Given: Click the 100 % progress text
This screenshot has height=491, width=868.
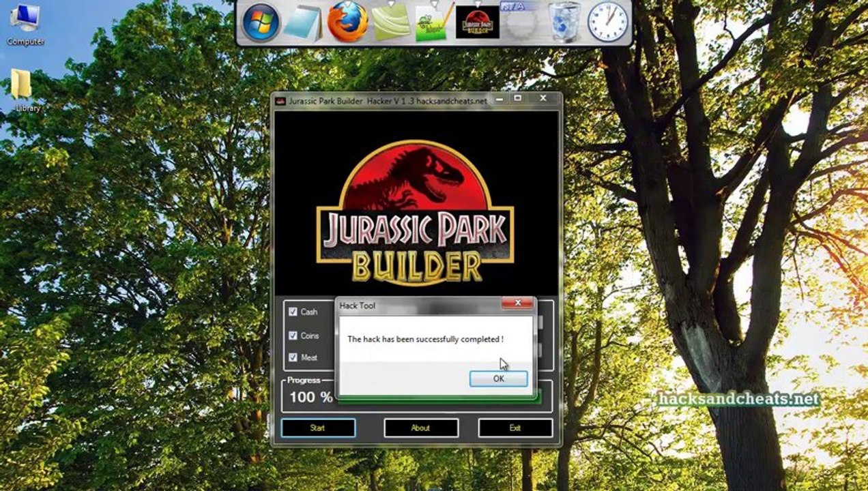Looking at the screenshot, I should [x=311, y=397].
